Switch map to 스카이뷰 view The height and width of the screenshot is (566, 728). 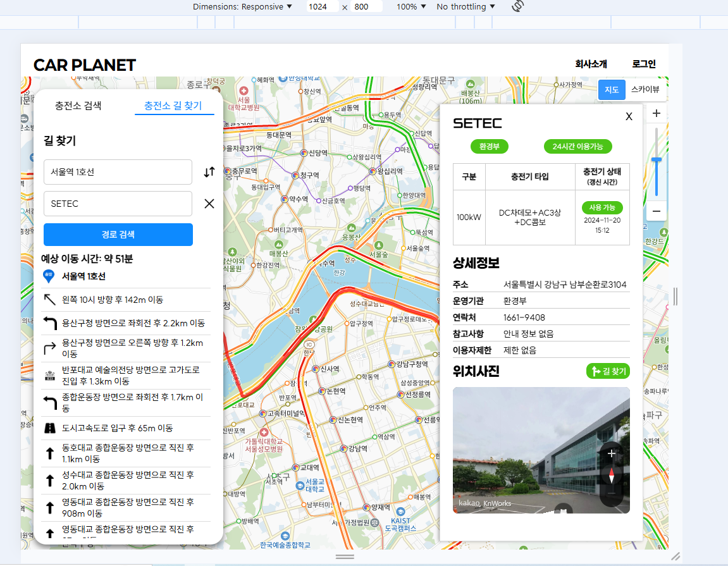645,90
